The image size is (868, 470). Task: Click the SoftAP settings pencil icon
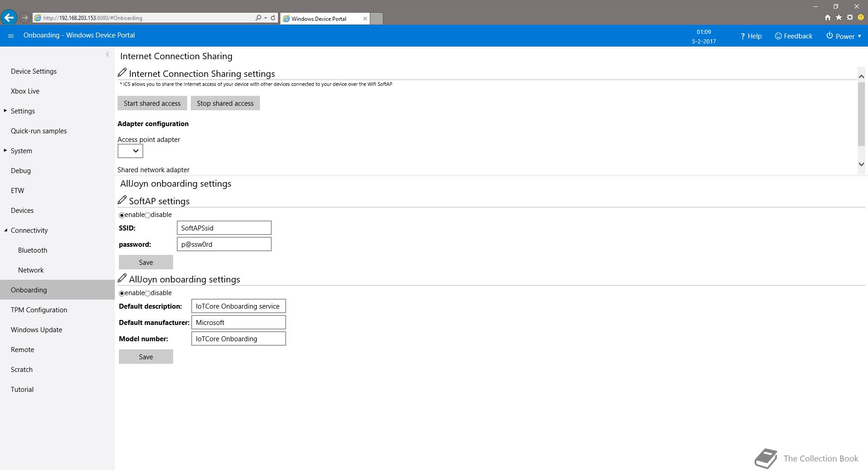[122, 200]
